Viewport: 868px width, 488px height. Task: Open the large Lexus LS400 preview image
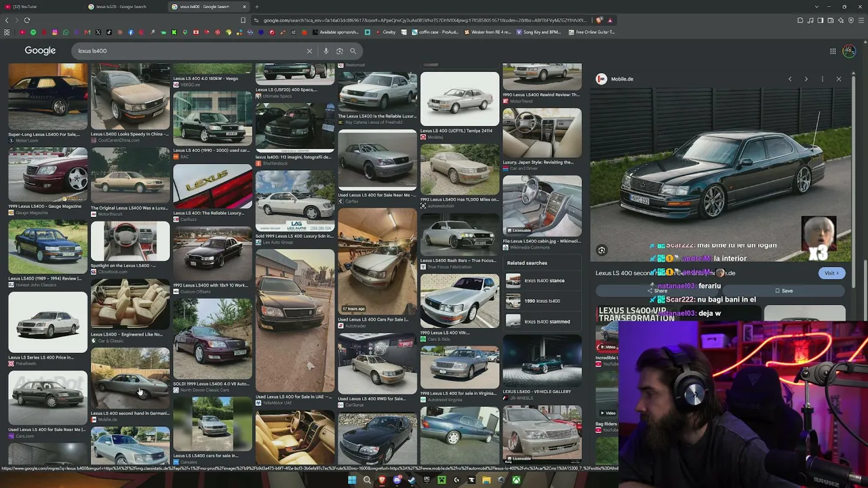[x=721, y=174]
